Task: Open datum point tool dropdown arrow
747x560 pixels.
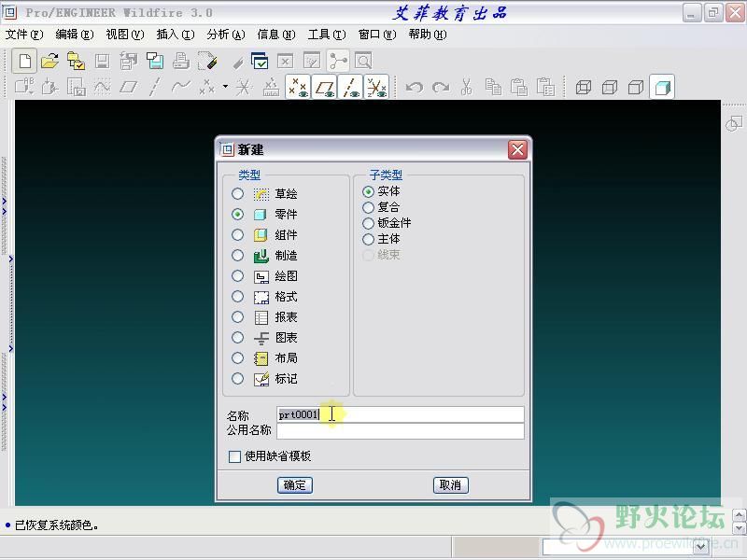Action: [225, 87]
